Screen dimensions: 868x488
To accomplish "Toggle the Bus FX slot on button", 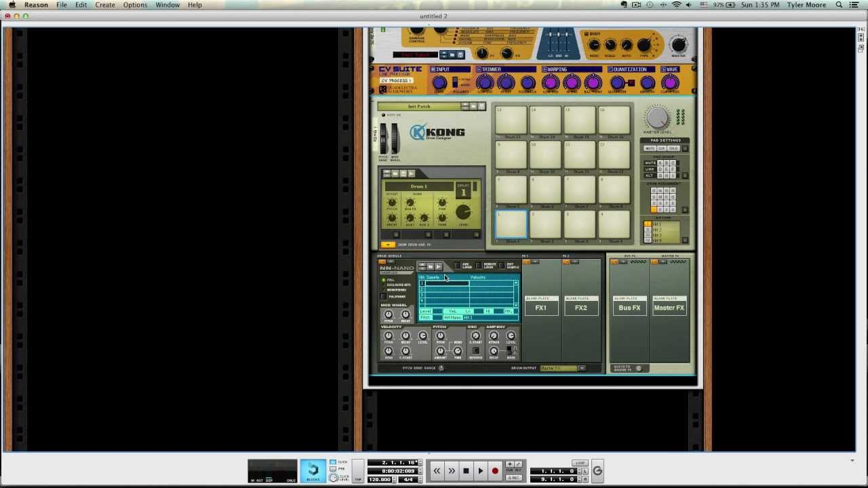I will tap(614, 262).
